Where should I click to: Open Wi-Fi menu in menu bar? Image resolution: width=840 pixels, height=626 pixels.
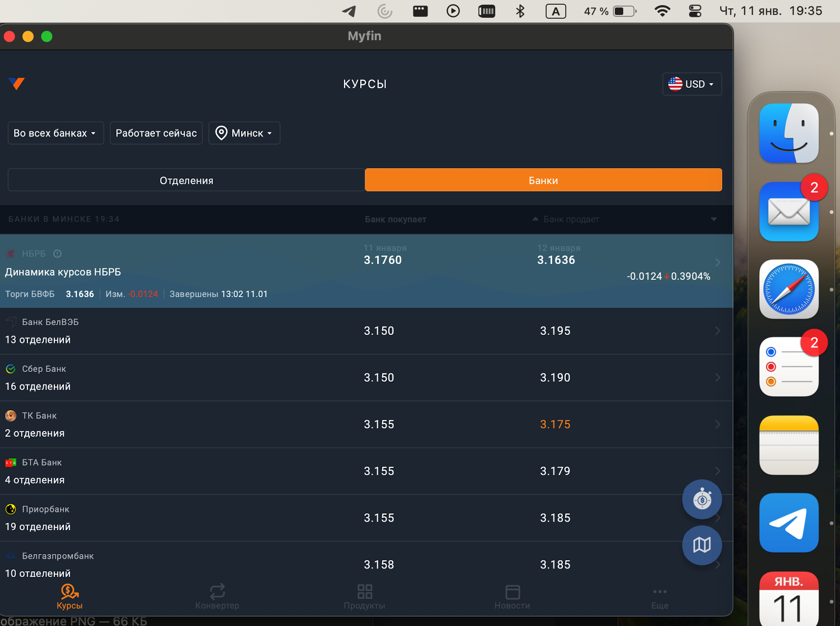coord(662,11)
